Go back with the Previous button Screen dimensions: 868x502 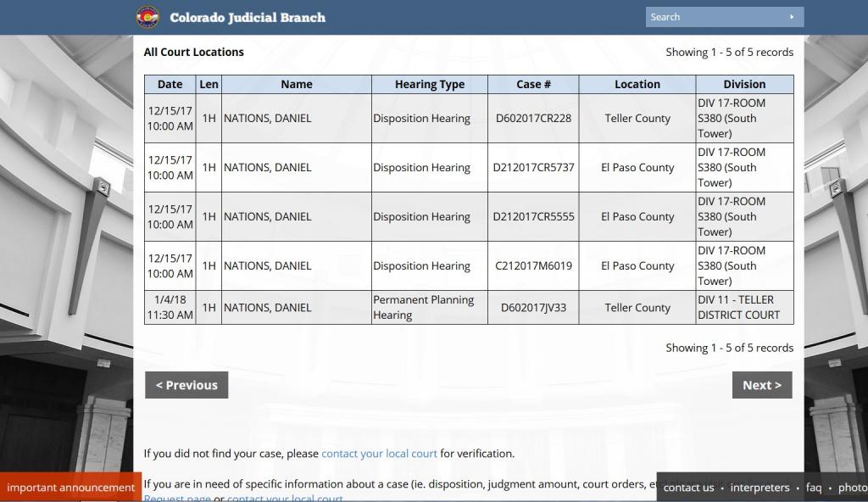point(186,385)
